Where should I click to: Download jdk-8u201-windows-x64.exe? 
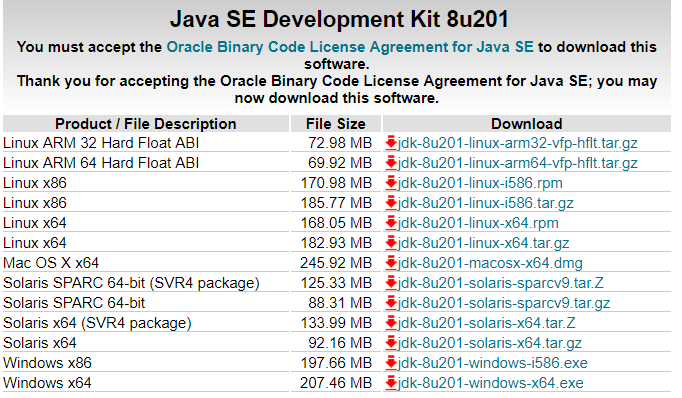[x=490, y=383]
